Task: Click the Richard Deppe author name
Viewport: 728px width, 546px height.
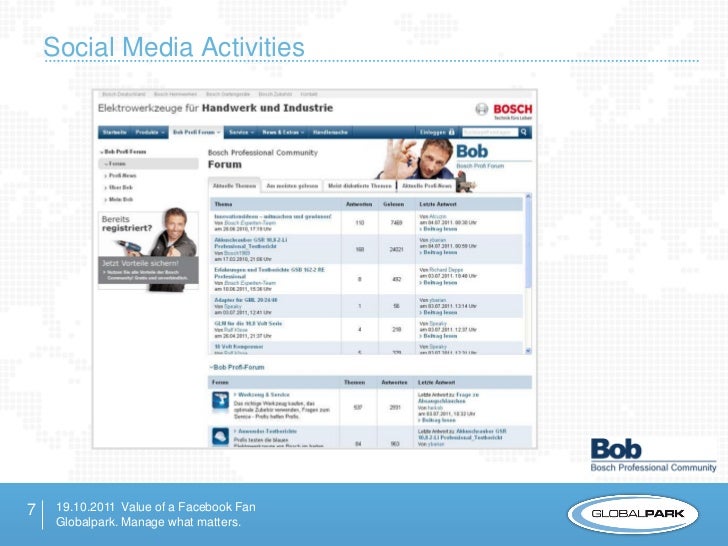Action: coord(446,270)
